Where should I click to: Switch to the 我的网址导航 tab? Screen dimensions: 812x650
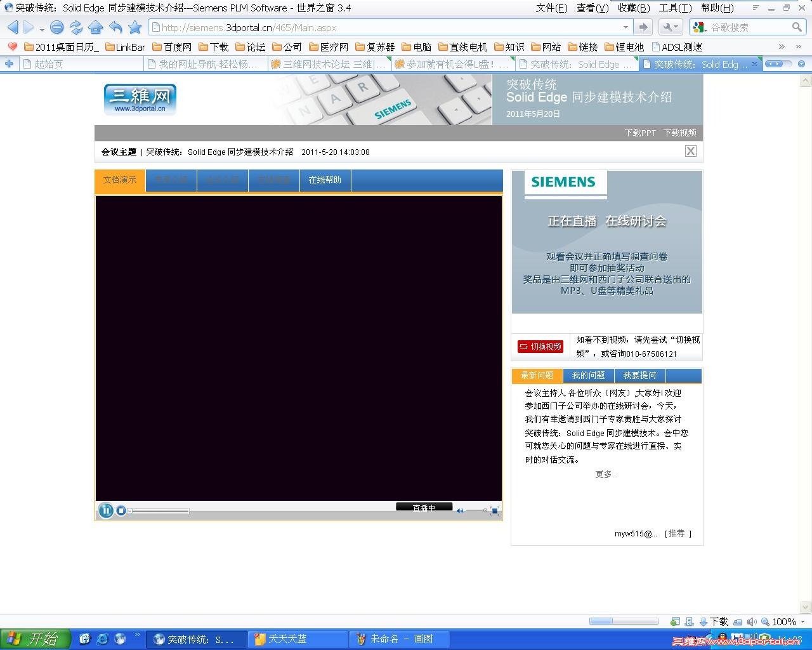204,64
